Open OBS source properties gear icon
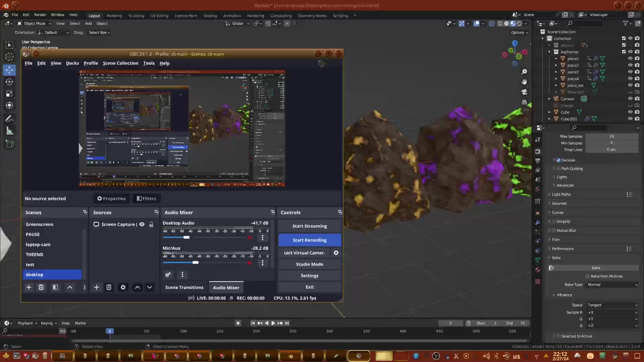This screenshot has width=644, height=362. coord(123,287)
